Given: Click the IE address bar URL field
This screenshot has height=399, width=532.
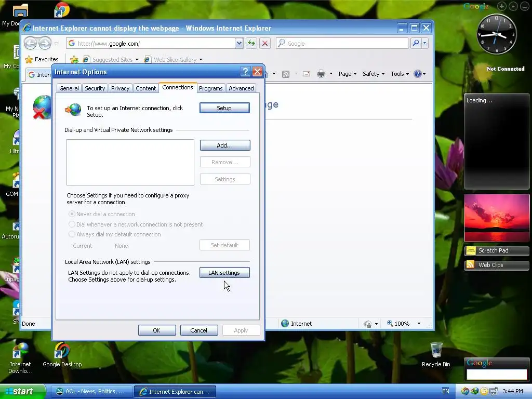Looking at the screenshot, I should pyautogui.click(x=151, y=44).
